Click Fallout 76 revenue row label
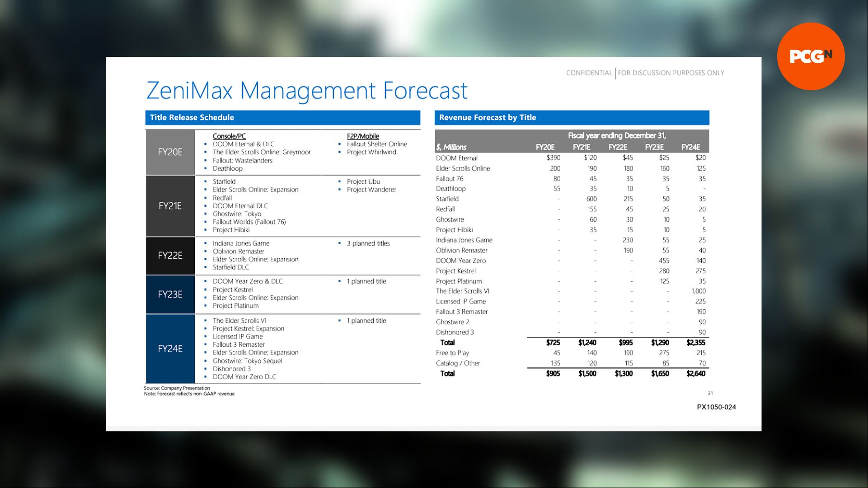The height and width of the screenshot is (488, 868). coord(450,179)
